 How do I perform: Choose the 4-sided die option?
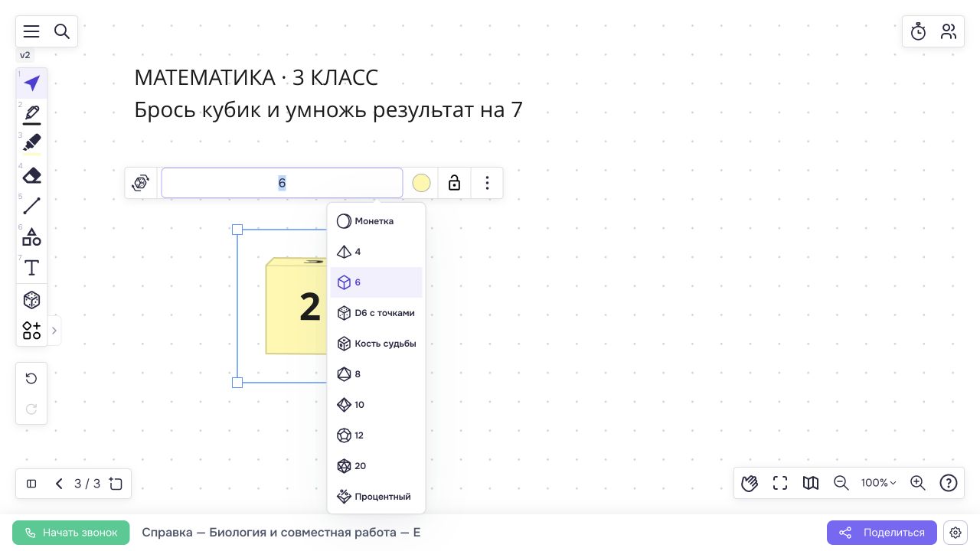click(x=376, y=252)
